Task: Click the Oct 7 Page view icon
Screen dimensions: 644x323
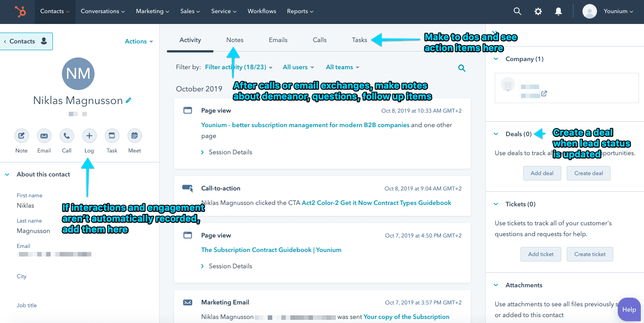Action: point(187,235)
